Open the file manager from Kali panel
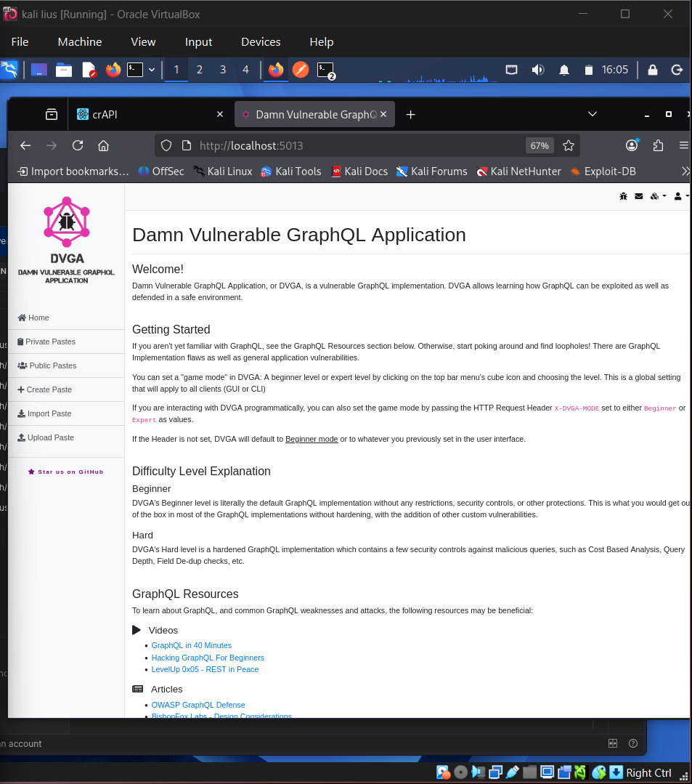692x784 pixels. (63, 70)
